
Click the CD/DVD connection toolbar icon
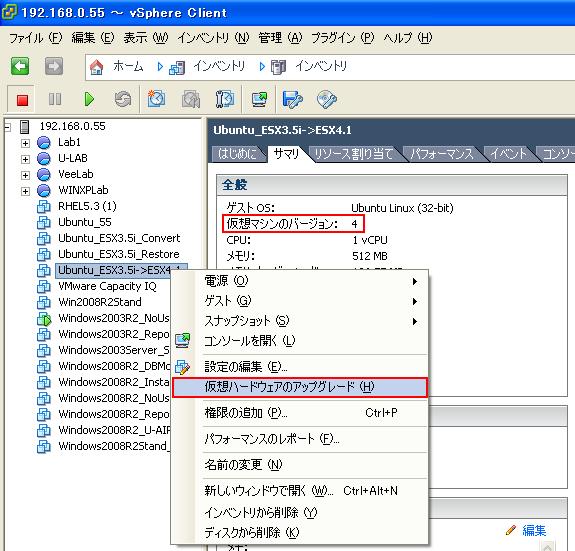point(327,99)
